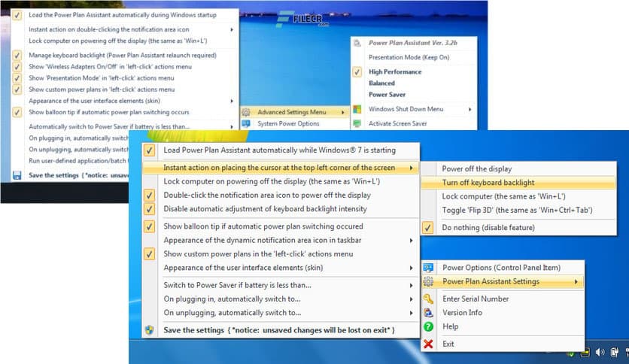Click the icon beside Power Options (Control Panel Item)

[428, 268]
